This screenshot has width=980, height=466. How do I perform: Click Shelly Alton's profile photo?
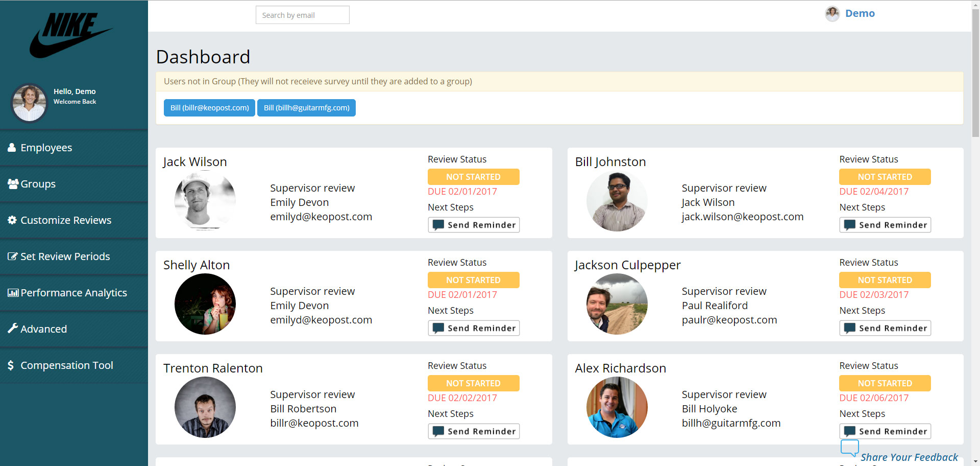(x=205, y=304)
